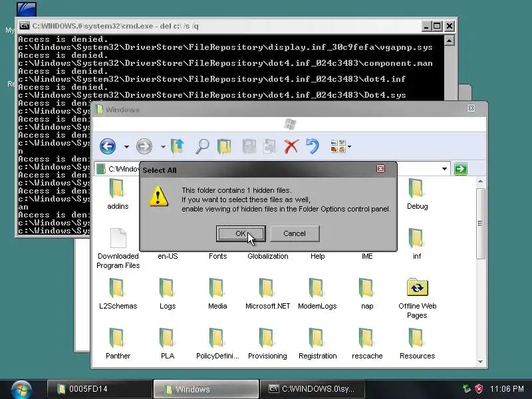The image size is (532, 399).
Task: Click the red security shield tray icon
Action: (479, 388)
